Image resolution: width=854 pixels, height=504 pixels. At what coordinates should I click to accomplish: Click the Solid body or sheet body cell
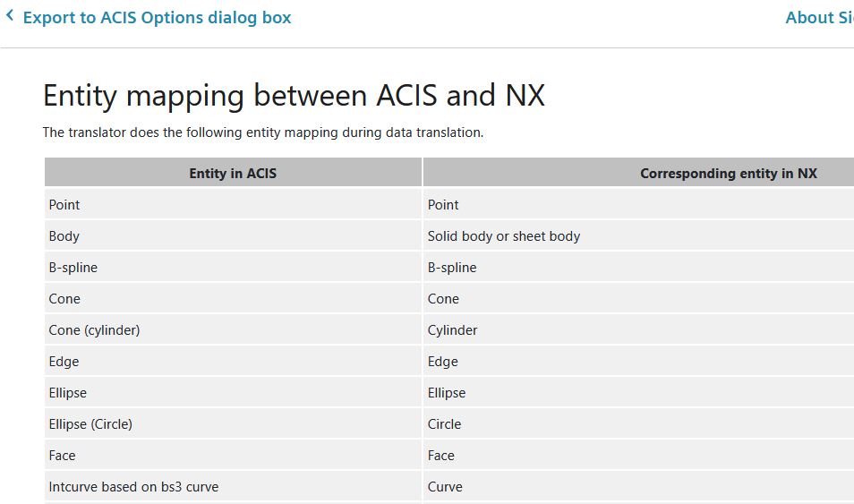(638, 236)
